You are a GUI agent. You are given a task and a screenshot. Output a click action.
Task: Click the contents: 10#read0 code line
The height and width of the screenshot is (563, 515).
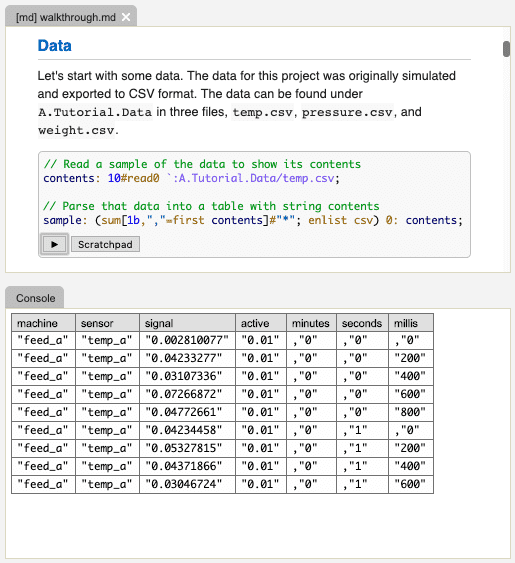pos(191,178)
